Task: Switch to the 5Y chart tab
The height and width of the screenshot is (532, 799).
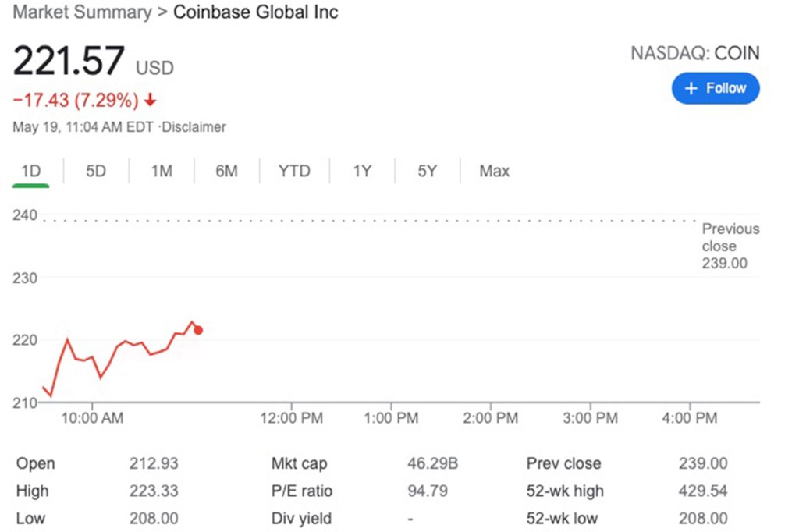Action: pos(427,171)
